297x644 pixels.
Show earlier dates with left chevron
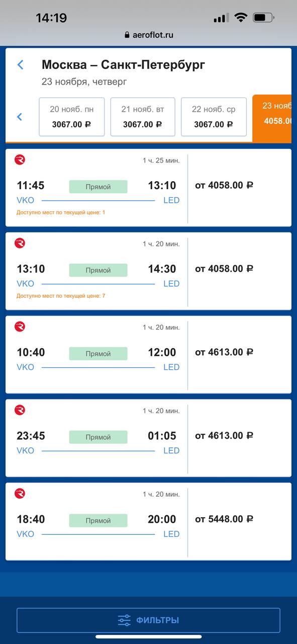click(20, 117)
